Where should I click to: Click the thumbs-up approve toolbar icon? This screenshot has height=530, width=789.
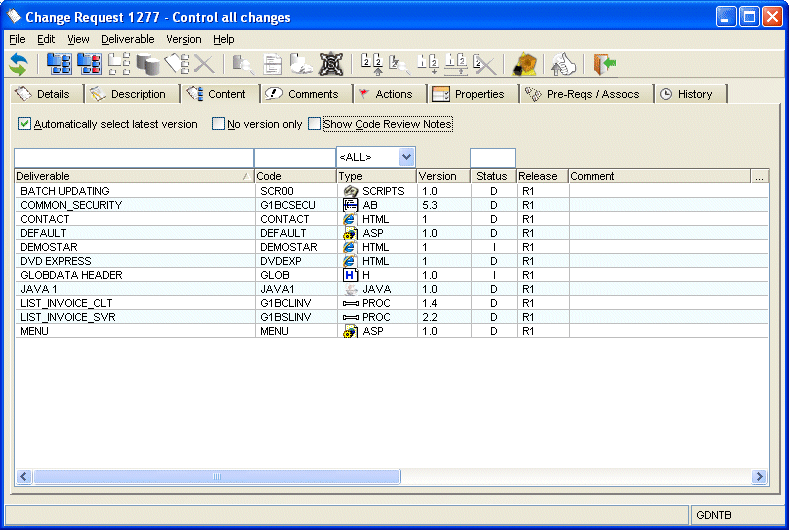[x=565, y=64]
